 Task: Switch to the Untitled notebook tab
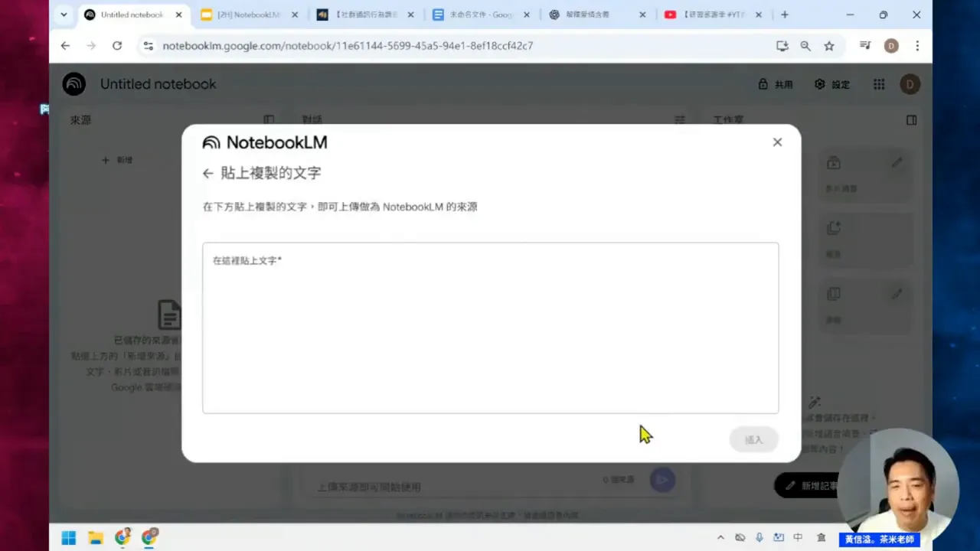tap(131, 15)
